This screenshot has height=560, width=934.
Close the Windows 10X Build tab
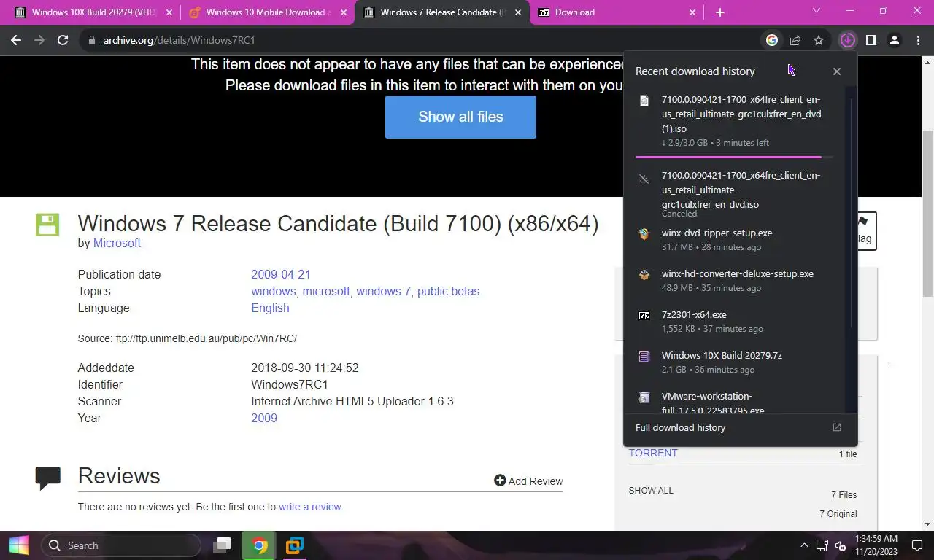pos(169,12)
